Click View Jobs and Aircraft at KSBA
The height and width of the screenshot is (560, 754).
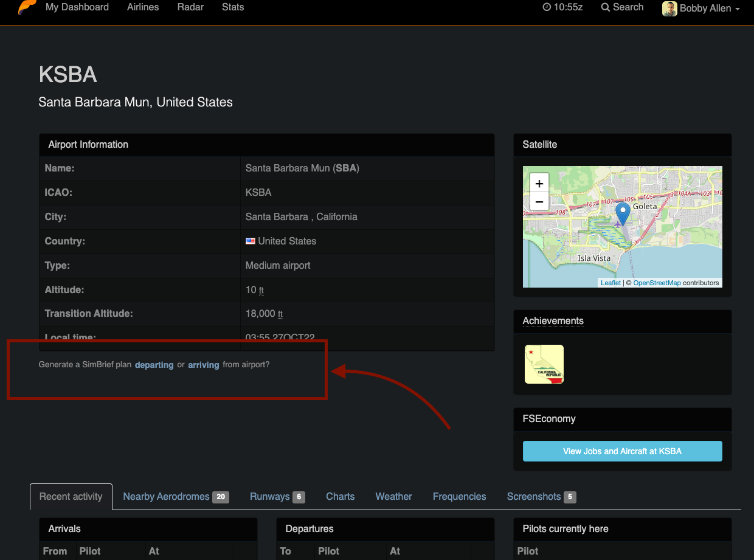coord(622,451)
